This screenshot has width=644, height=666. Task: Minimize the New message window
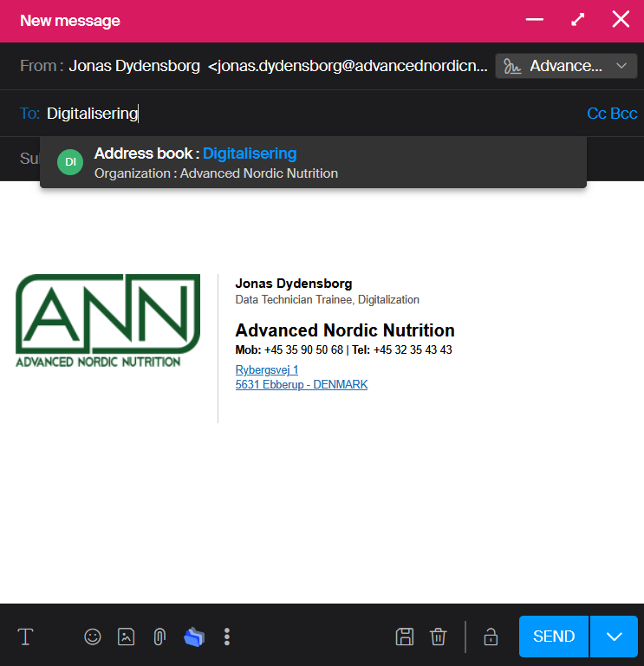(x=535, y=20)
